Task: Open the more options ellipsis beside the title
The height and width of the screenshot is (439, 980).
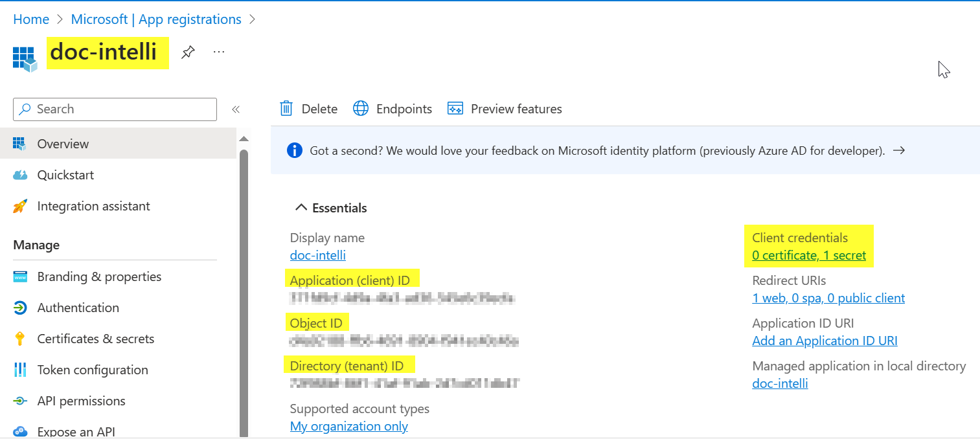Action: coord(219,52)
